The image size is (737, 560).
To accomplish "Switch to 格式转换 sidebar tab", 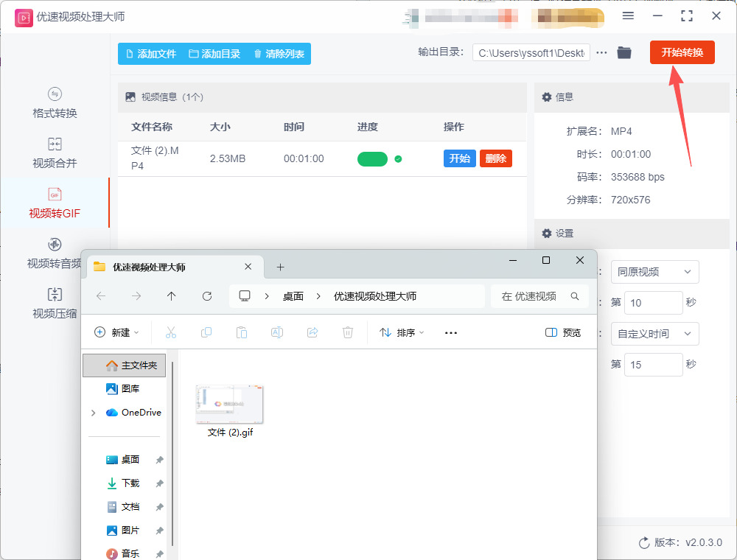I will [55, 103].
